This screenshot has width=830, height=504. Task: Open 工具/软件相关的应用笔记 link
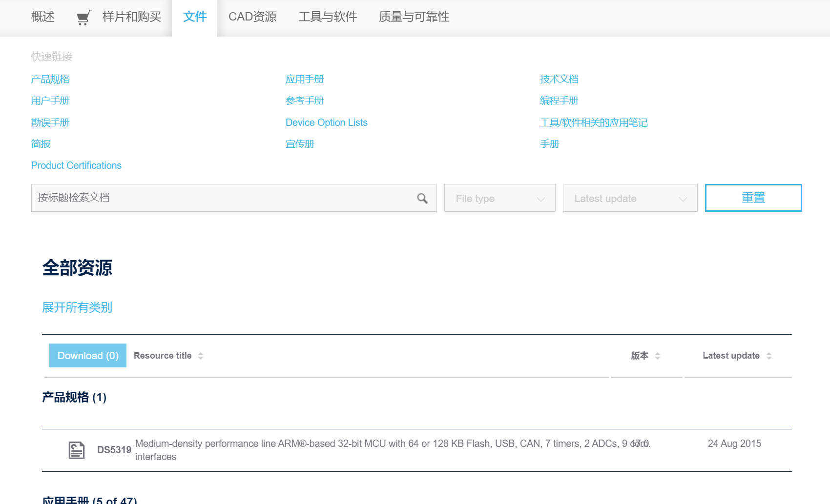[x=594, y=122]
